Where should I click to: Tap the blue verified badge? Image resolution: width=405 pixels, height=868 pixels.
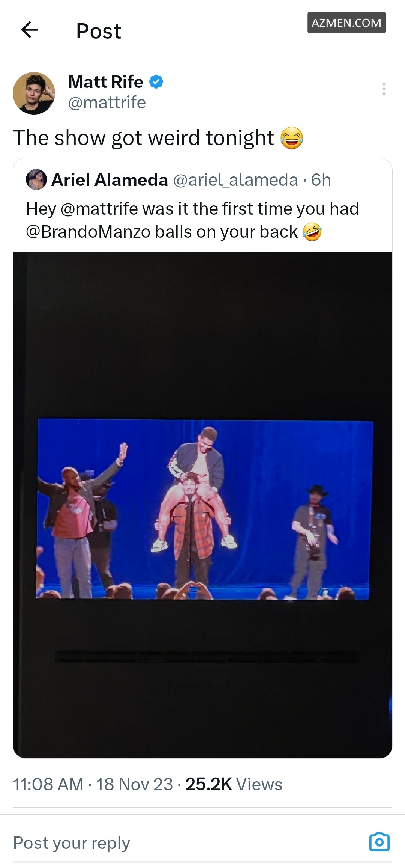click(156, 82)
